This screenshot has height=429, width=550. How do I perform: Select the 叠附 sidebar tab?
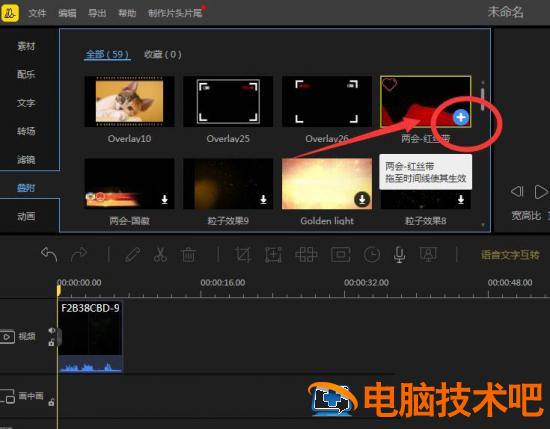pyautogui.click(x=26, y=188)
